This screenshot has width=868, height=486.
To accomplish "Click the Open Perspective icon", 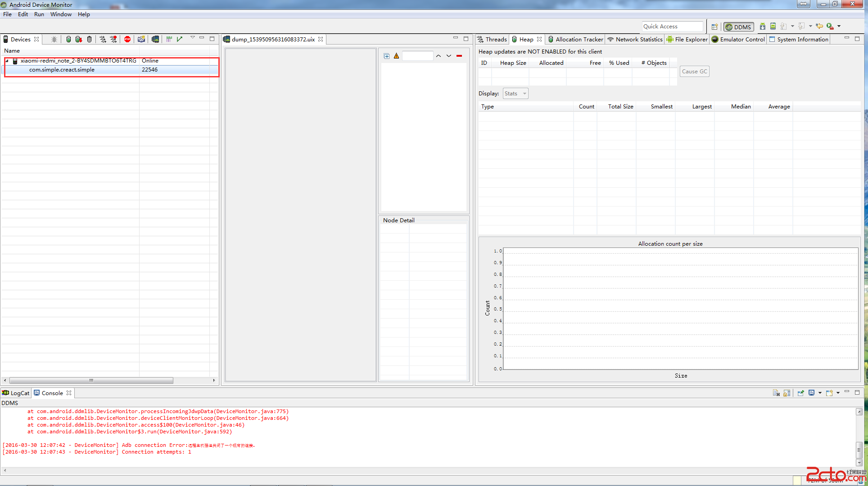I will 714,27.
